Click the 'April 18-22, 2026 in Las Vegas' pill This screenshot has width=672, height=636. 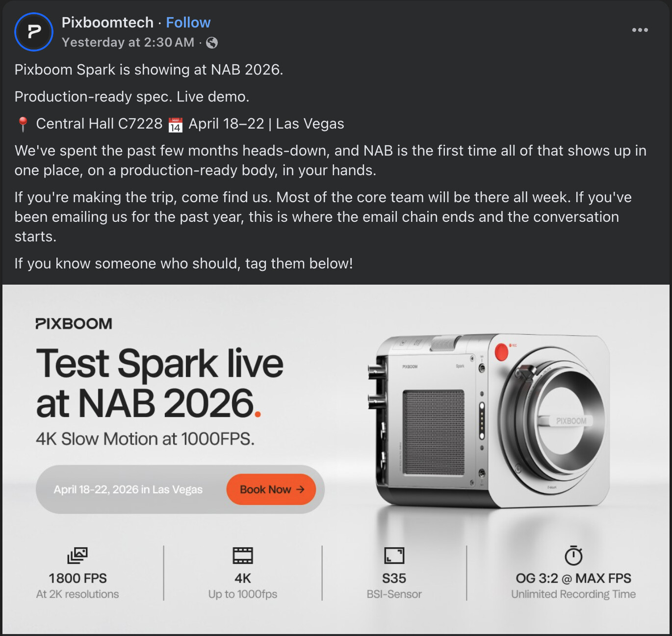pyautogui.click(x=129, y=490)
